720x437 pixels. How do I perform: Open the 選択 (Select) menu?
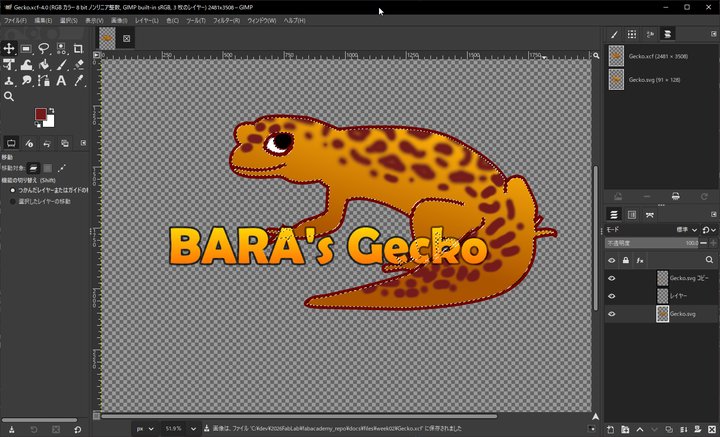(x=68, y=21)
